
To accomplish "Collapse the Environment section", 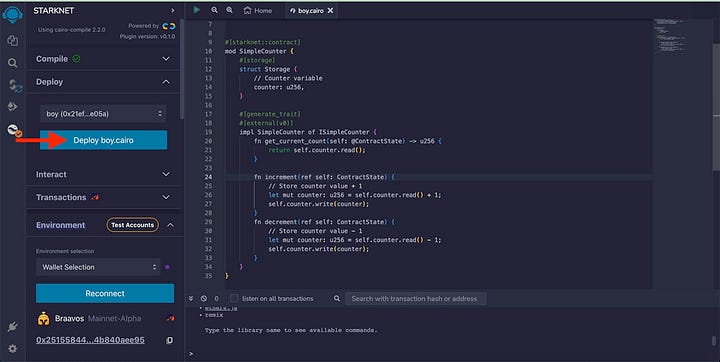I will (170, 225).
